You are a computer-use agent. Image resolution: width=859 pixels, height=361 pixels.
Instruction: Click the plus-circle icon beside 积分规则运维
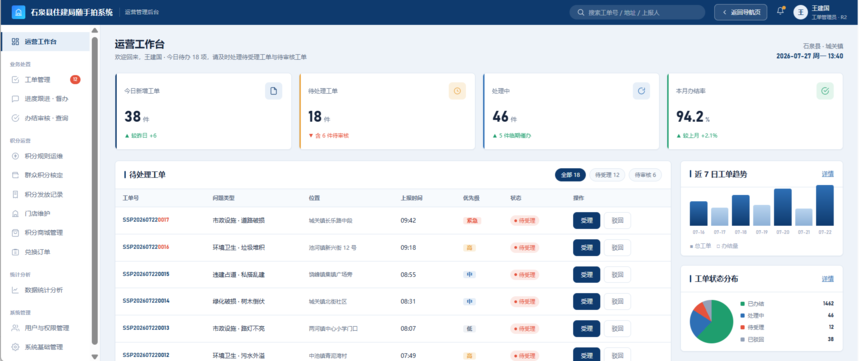click(x=15, y=156)
